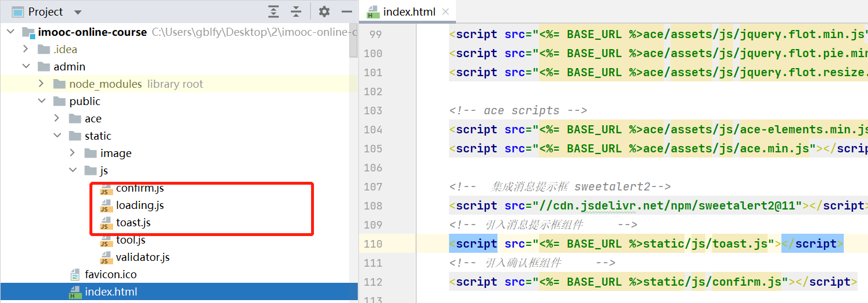Viewport: 868px width, 303px height.
Task: Click static/js/toast.js path on line 110
Action: coord(706,244)
